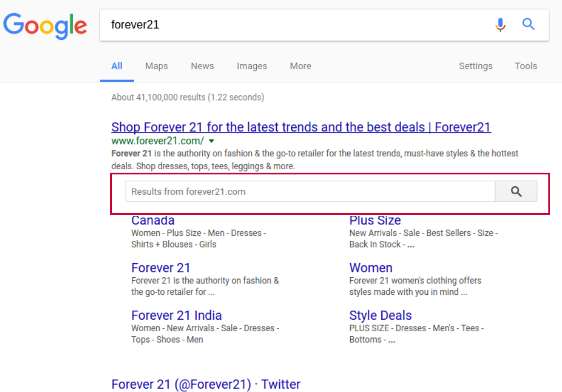Switch to the Images tab
The width and height of the screenshot is (562, 392).
point(252,66)
